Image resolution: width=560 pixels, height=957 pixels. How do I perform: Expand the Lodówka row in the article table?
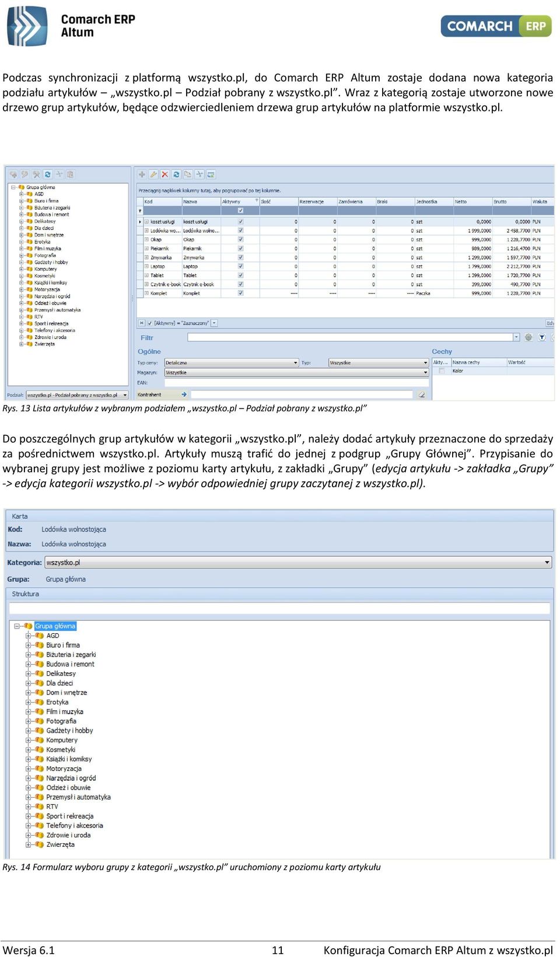point(146,230)
